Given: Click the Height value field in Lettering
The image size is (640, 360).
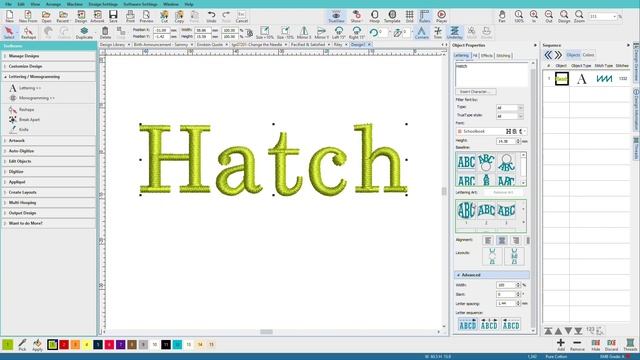Looking at the screenshot, I should [x=506, y=141].
